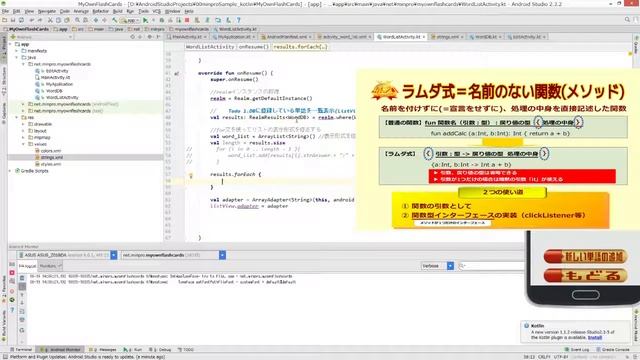
Task: Collapse the values folder node
Action: point(23,144)
